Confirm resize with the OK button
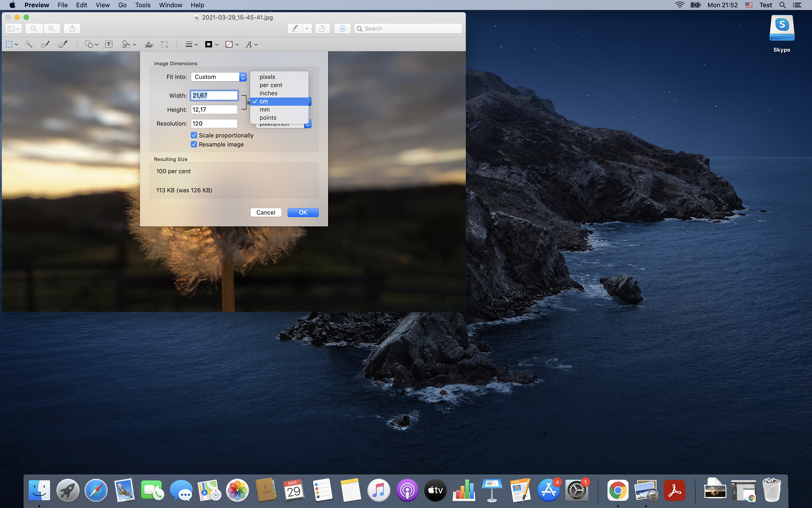Viewport: 812px width, 508px height. [x=303, y=213]
